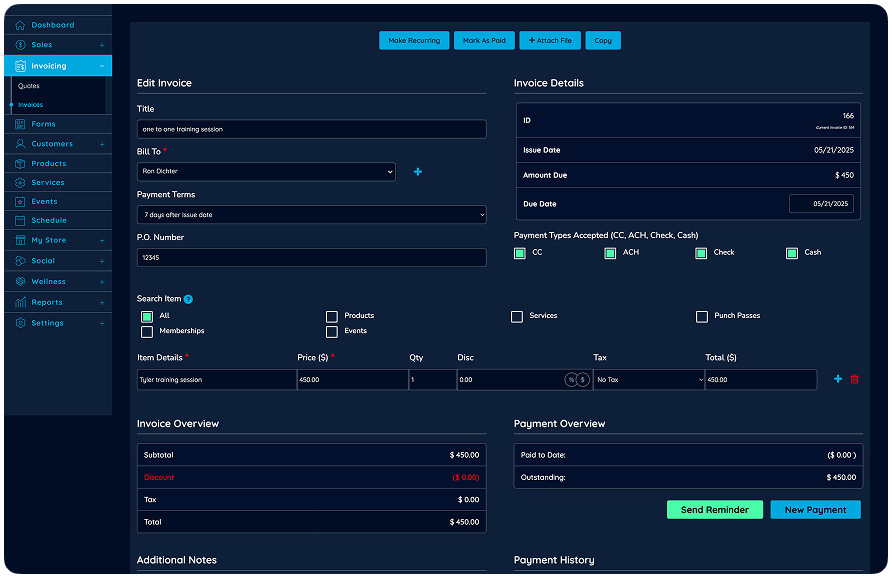The height and width of the screenshot is (578, 892).
Task: Add new customer with plus beside Bill To
Action: [418, 172]
